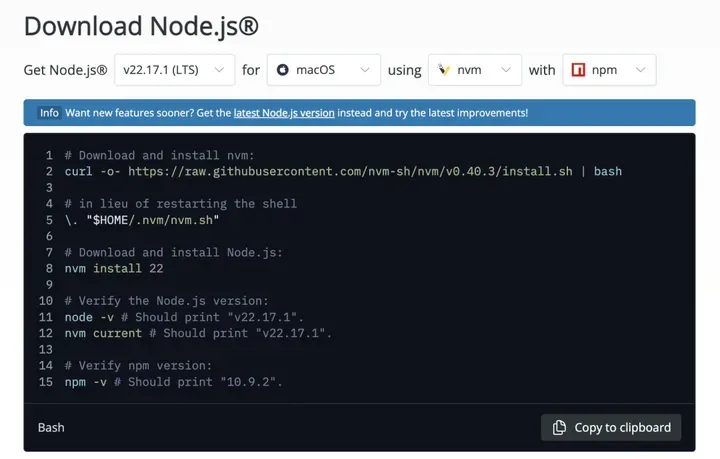The image size is (720, 459).
Task: Click the line 'npm -v # Should print "10.9.2"'
Action: pos(173,382)
